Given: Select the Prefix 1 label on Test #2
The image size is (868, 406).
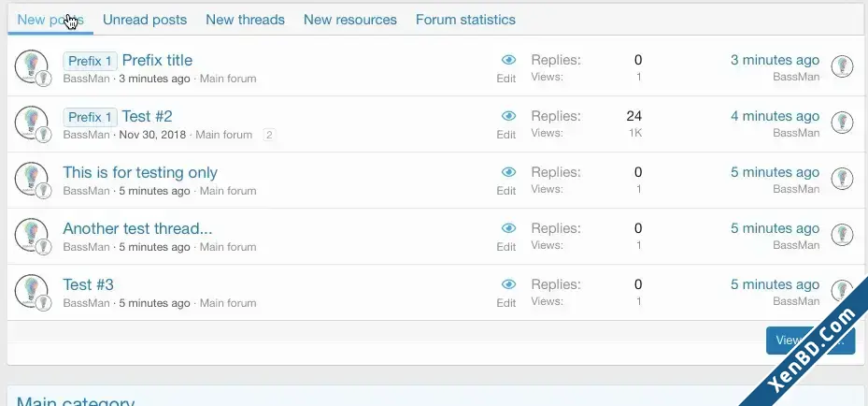Looking at the screenshot, I should coord(91,117).
